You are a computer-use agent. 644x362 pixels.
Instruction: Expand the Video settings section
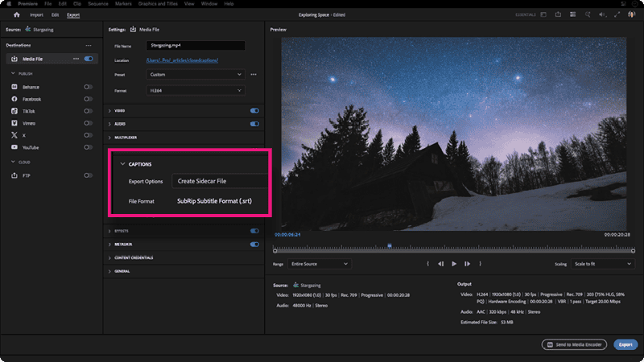coord(109,111)
